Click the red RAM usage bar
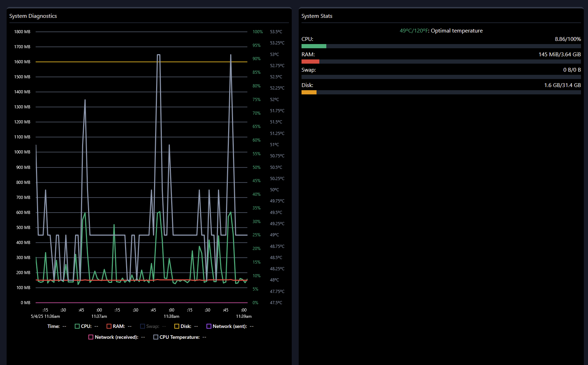This screenshot has width=588, height=365. 310,62
